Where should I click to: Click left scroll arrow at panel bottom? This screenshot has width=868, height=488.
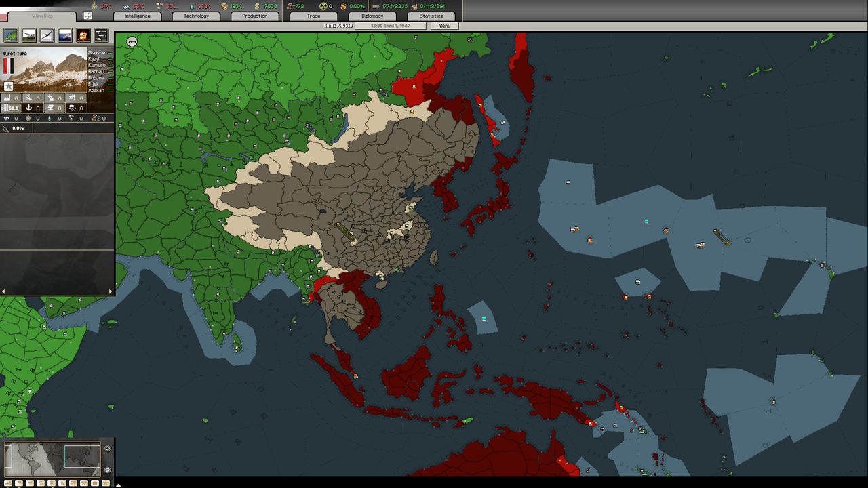click(x=3, y=291)
